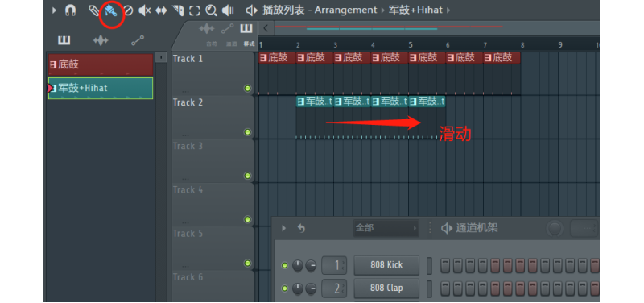This screenshot has height=303, width=644.
Task: Click 808 Clap panning knob
Action: point(298,288)
